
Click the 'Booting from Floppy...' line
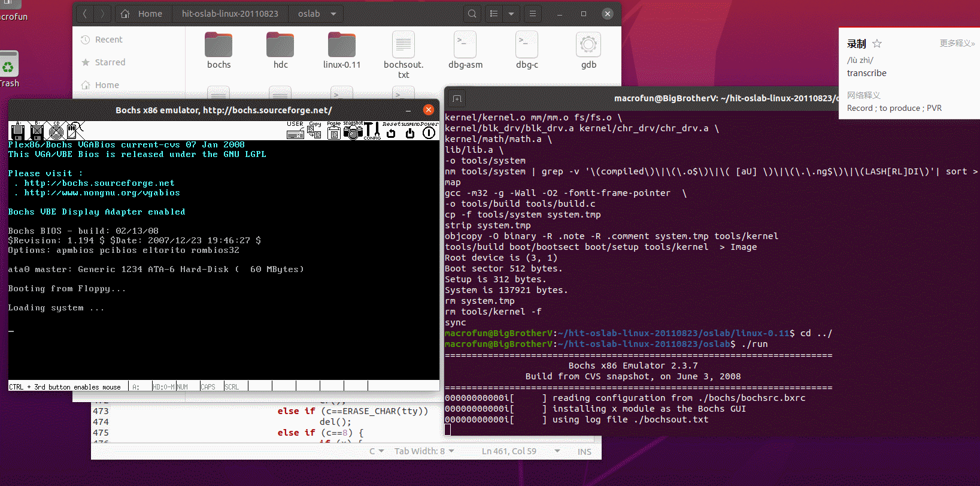coord(67,289)
